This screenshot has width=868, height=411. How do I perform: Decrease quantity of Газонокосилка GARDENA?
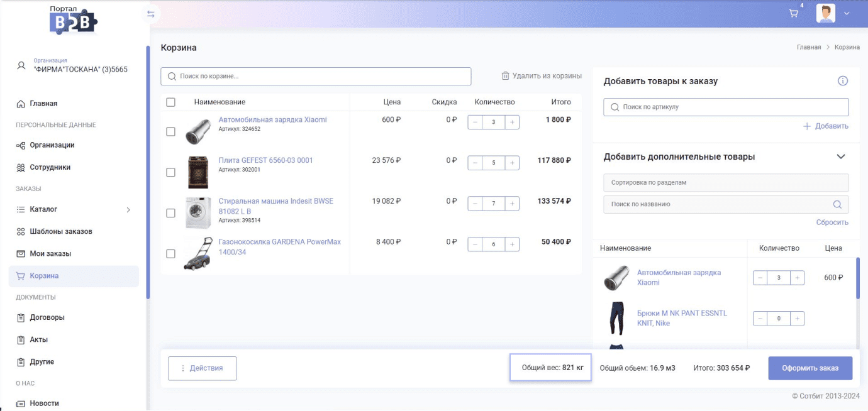click(x=475, y=244)
